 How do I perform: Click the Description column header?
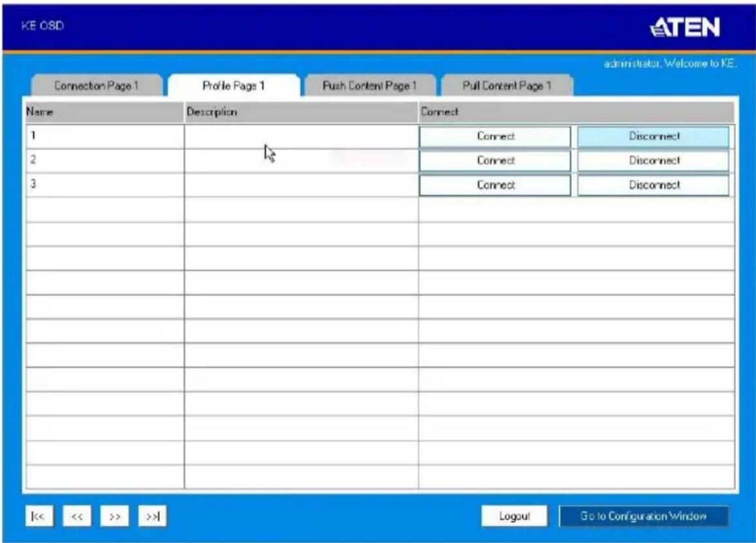(301, 112)
